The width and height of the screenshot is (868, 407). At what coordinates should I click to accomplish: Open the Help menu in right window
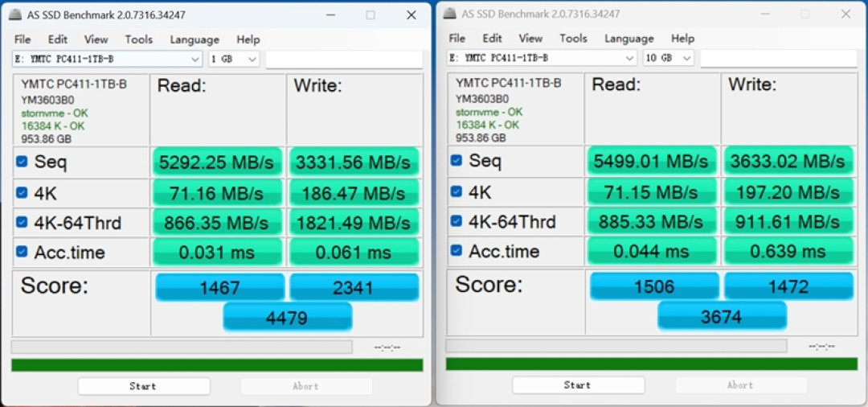coord(682,39)
